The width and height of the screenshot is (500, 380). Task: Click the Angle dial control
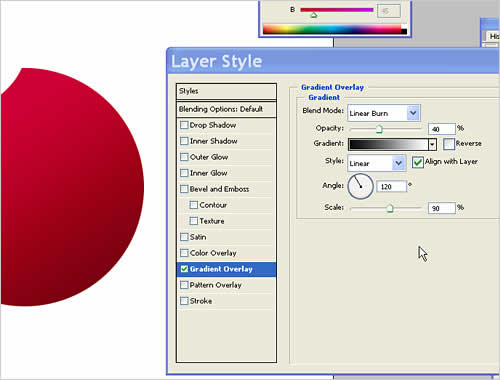[x=360, y=186]
